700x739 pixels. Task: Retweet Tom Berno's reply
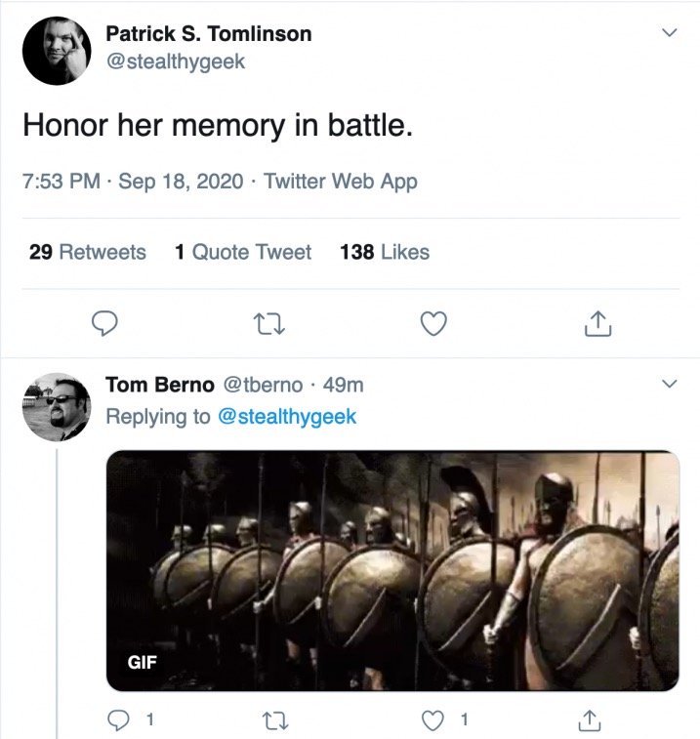pyautogui.click(x=275, y=720)
